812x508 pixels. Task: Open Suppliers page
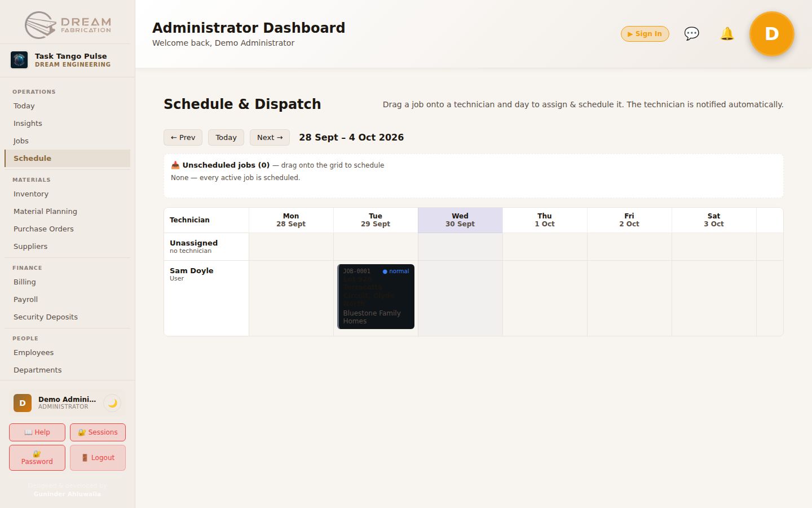67,246
